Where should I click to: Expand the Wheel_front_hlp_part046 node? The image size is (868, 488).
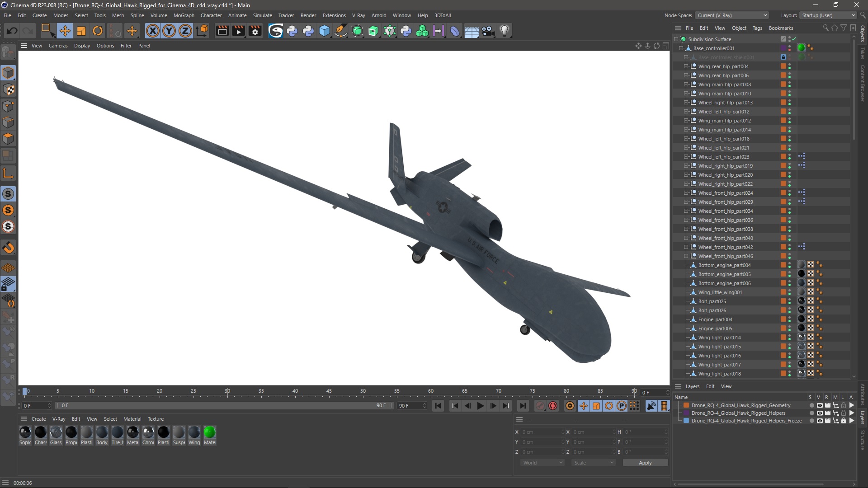pos(686,256)
